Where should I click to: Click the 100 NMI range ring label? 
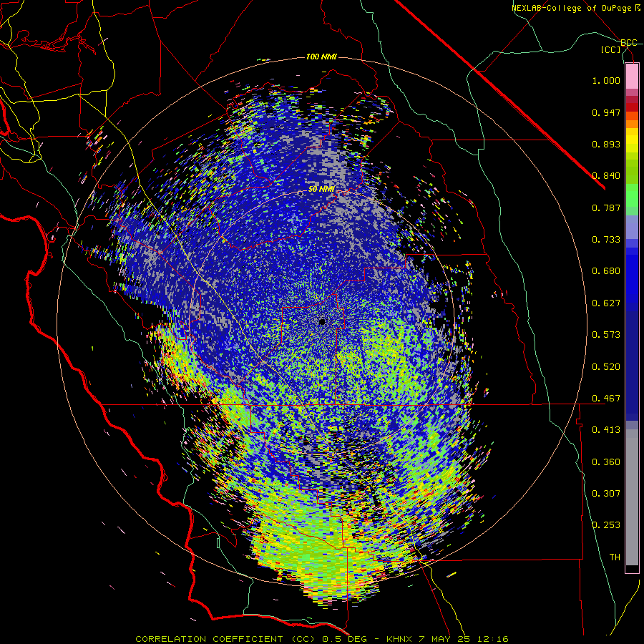[321, 57]
